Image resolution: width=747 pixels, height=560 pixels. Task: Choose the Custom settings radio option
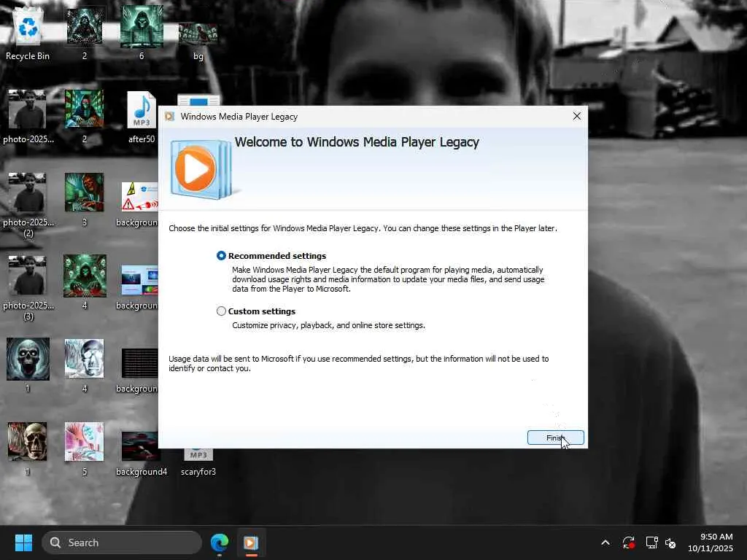pos(221,311)
